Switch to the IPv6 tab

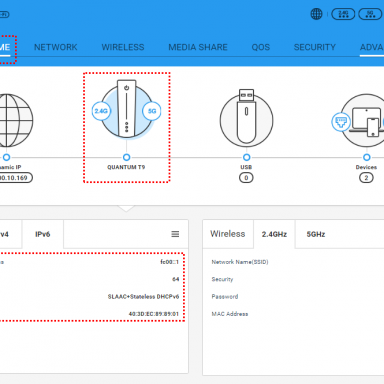coord(43,234)
